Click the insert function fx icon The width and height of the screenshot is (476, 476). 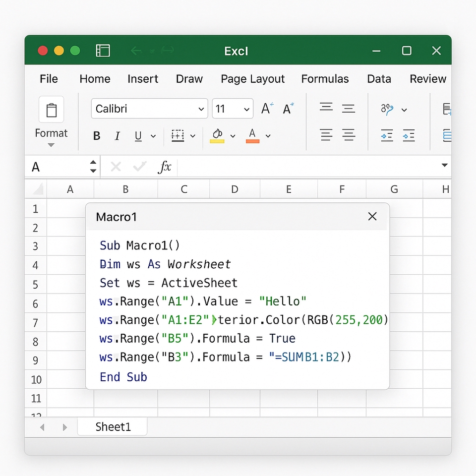(x=164, y=167)
